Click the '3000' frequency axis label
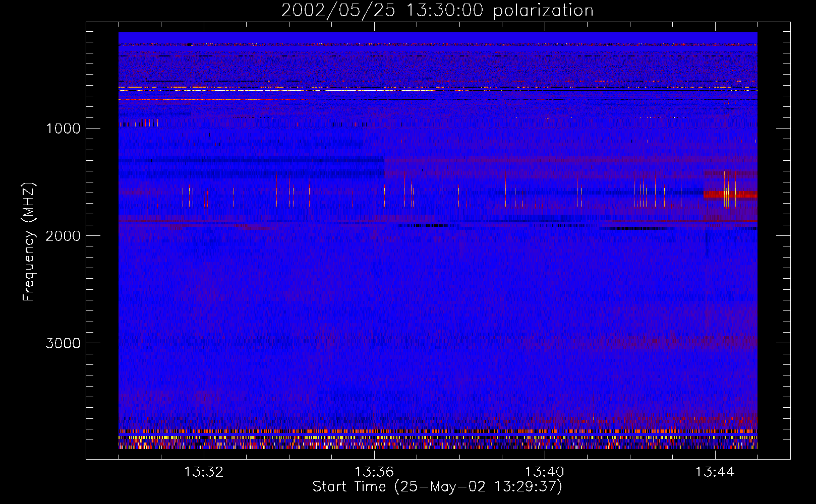Screen dimensions: 816x504 [63, 343]
